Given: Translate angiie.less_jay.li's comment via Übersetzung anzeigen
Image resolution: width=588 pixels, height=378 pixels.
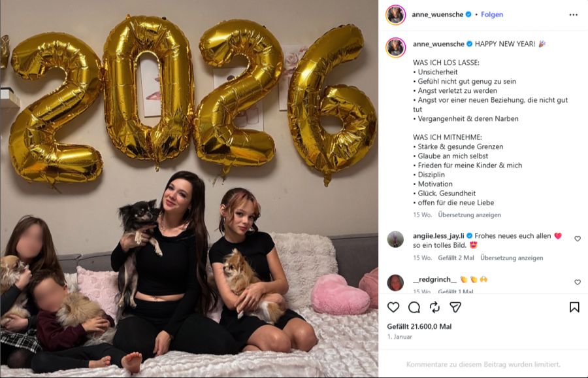Looking at the screenshot, I should pos(512,258).
